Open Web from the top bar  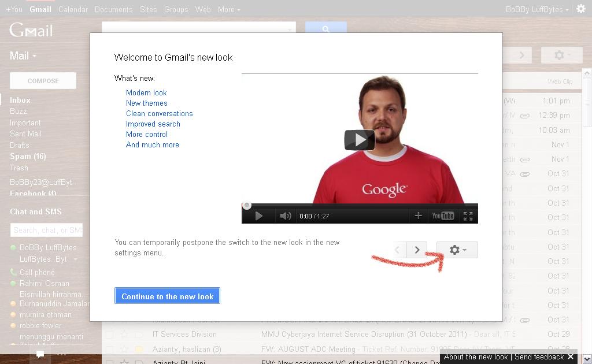click(203, 9)
